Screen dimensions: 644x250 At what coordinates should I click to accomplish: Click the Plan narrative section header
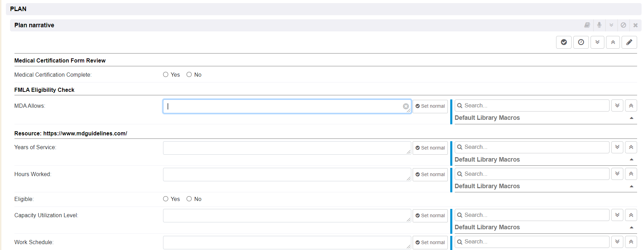click(x=34, y=25)
